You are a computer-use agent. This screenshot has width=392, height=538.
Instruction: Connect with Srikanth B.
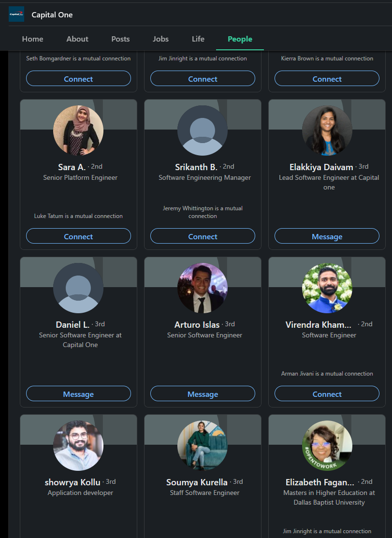pyautogui.click(x=203, y=236)
